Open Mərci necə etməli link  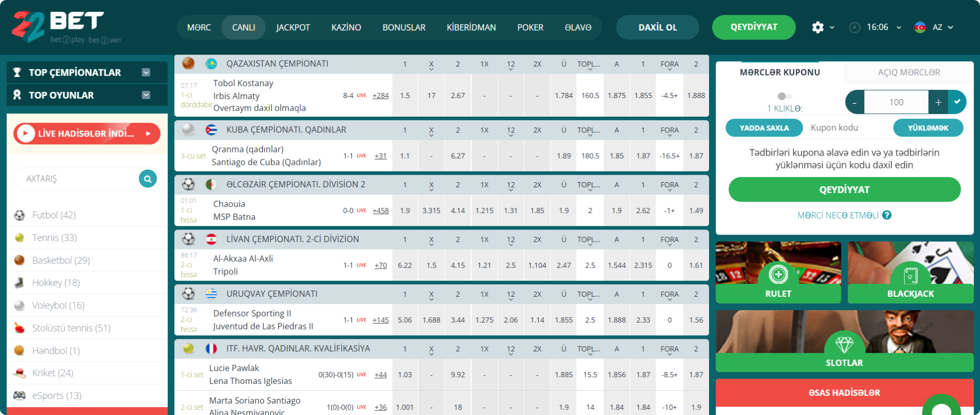pos(838,215)
